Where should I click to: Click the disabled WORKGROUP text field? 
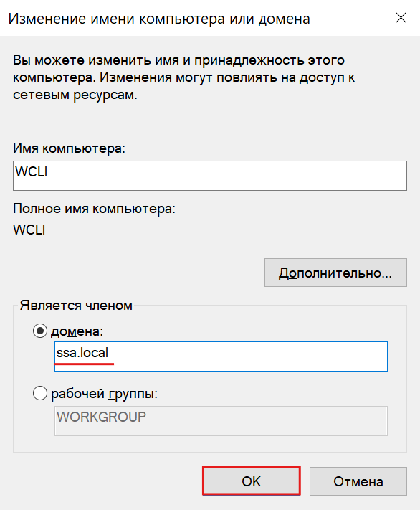(221, 421)
